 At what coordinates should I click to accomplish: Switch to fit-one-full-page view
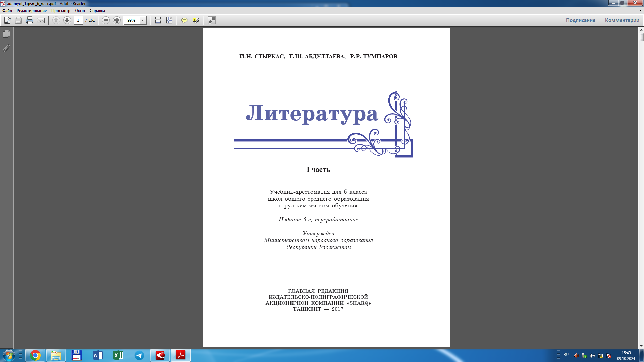[x=169, y=20]
